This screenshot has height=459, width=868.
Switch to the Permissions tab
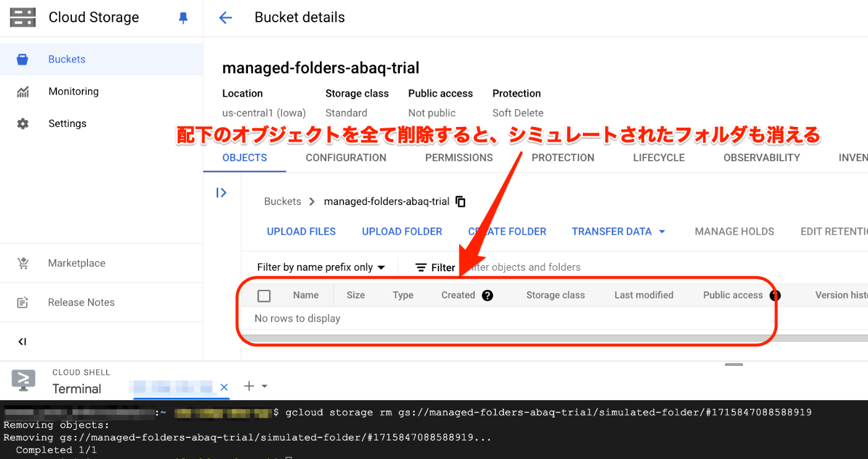click(459, 158)
